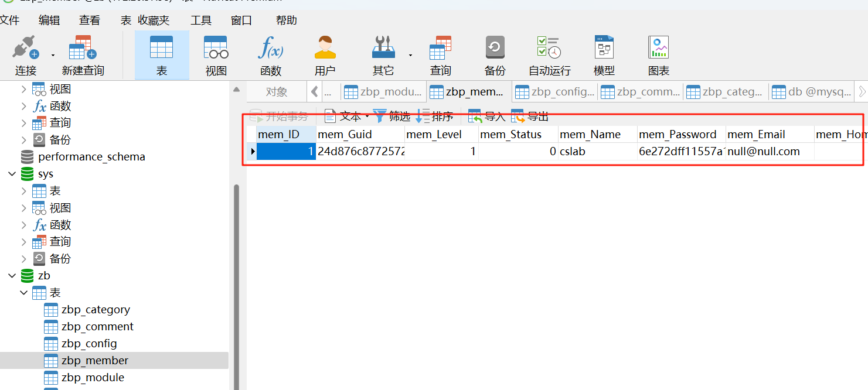
Task: Click the 6e272dff11557a password cell
Action: click(682, 152)
